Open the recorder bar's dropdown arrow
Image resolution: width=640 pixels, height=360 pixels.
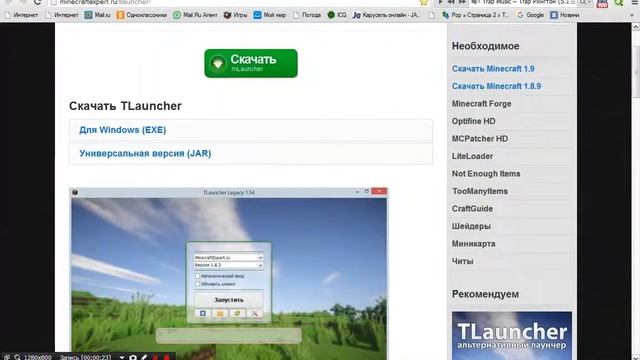122,358
